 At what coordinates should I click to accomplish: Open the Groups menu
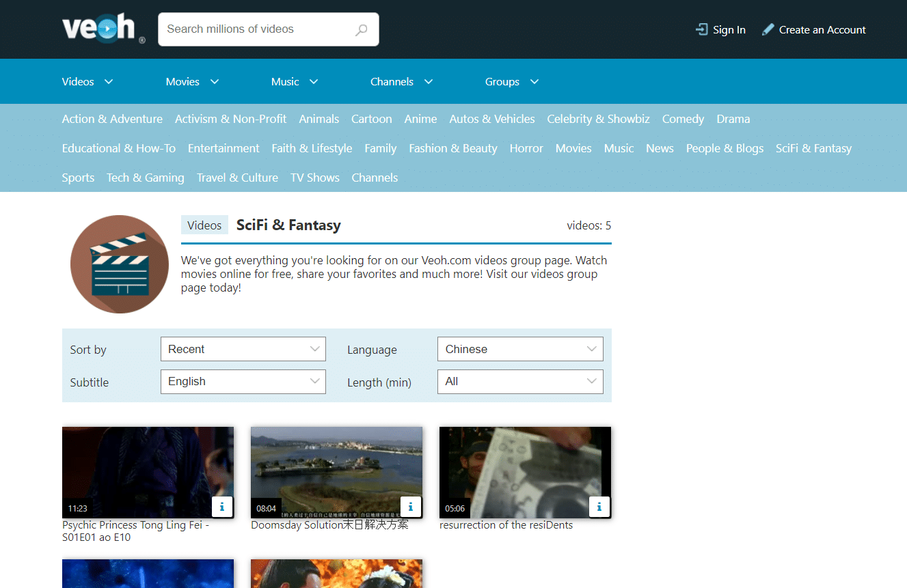tap(502, 81)
